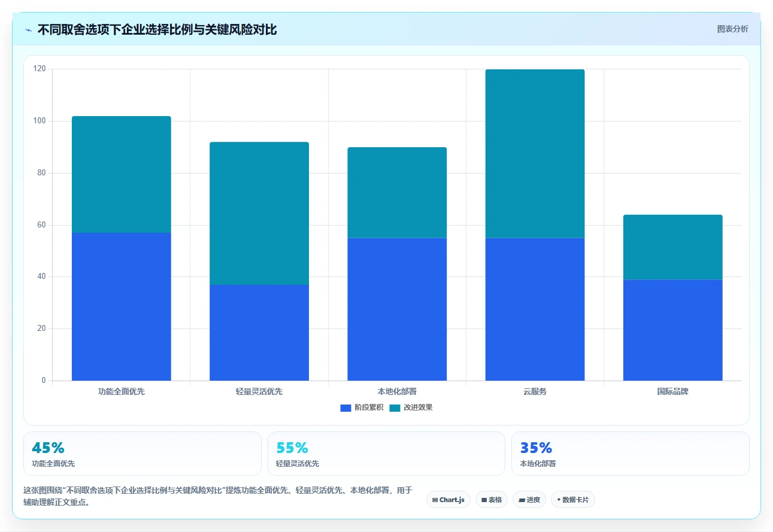Viewport: 773px width, 532px height.
Task: Click the blue bar segment for 云服务
Action: 535,309
